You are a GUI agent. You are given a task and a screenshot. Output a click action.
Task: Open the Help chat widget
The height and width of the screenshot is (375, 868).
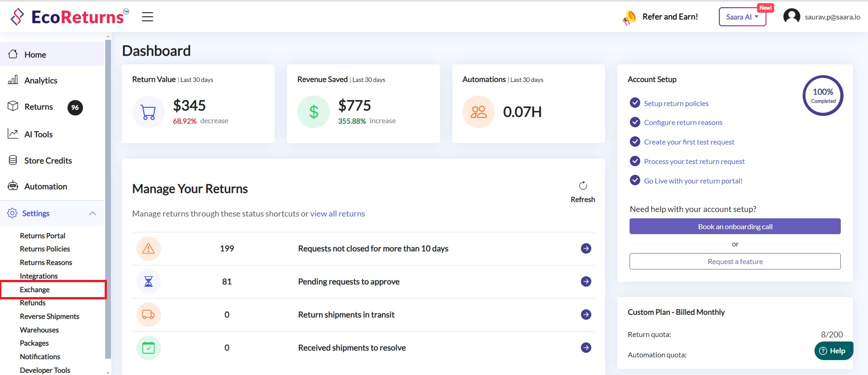[833, 351]
